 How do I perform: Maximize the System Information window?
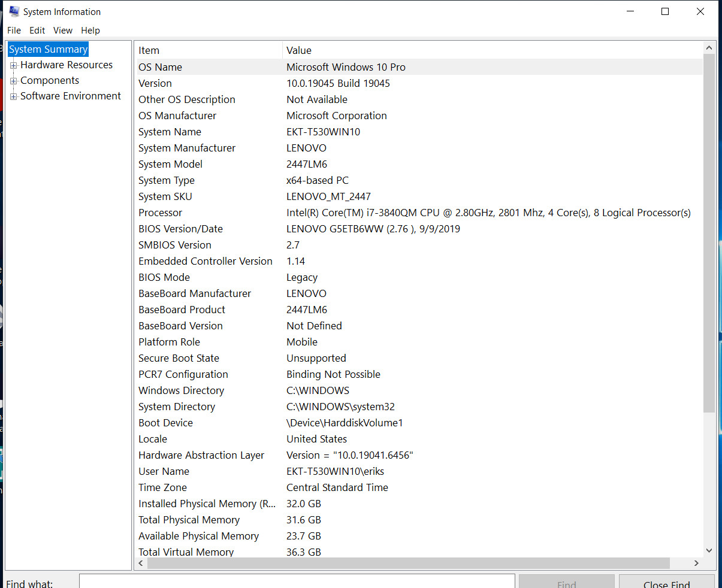click(665, 11)
